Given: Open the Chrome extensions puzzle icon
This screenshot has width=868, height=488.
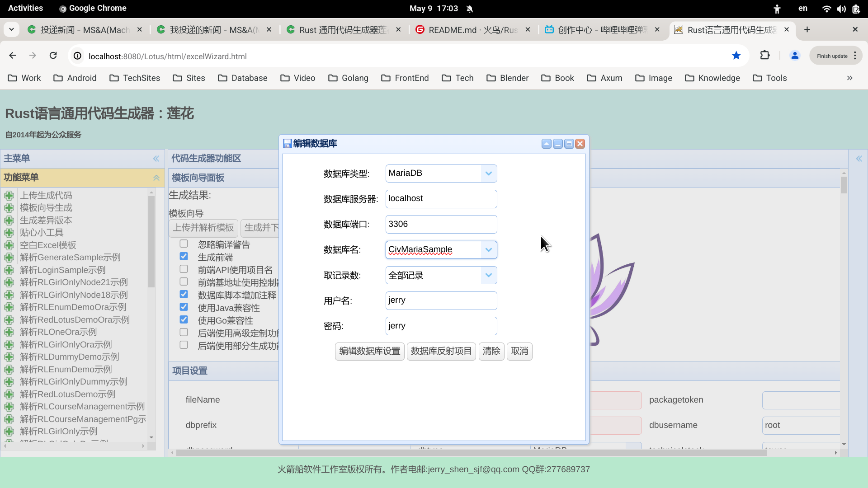Looking at the screenshot, I should pyautogui.click(x=765, y=55).
